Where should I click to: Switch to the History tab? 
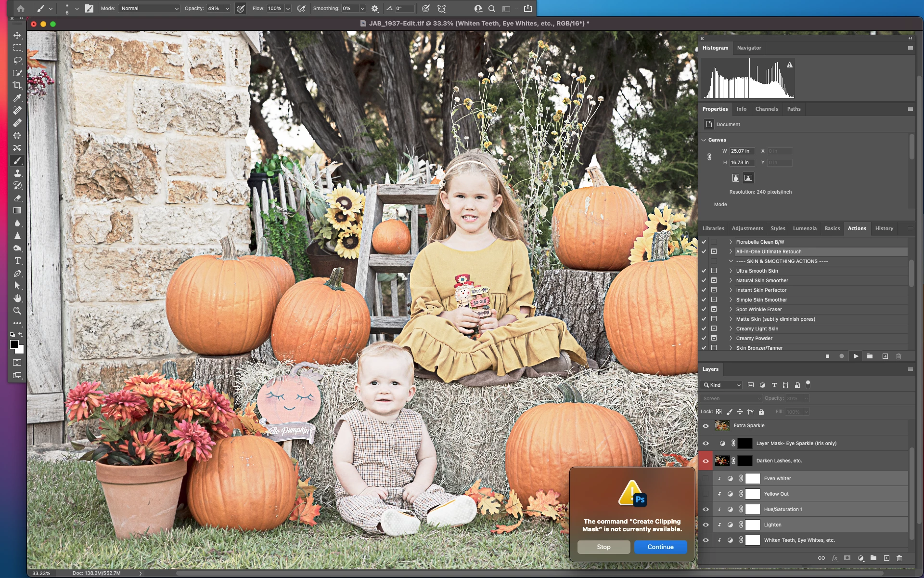tap(884, 228)
